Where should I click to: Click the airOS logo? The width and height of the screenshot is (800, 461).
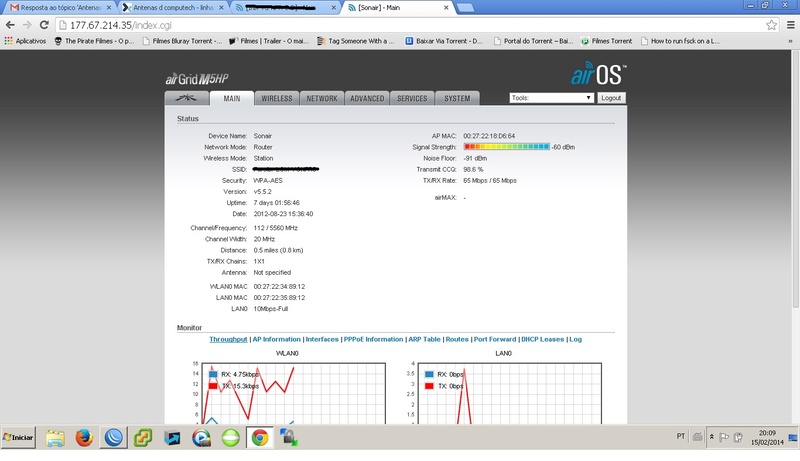pos(598,73)
